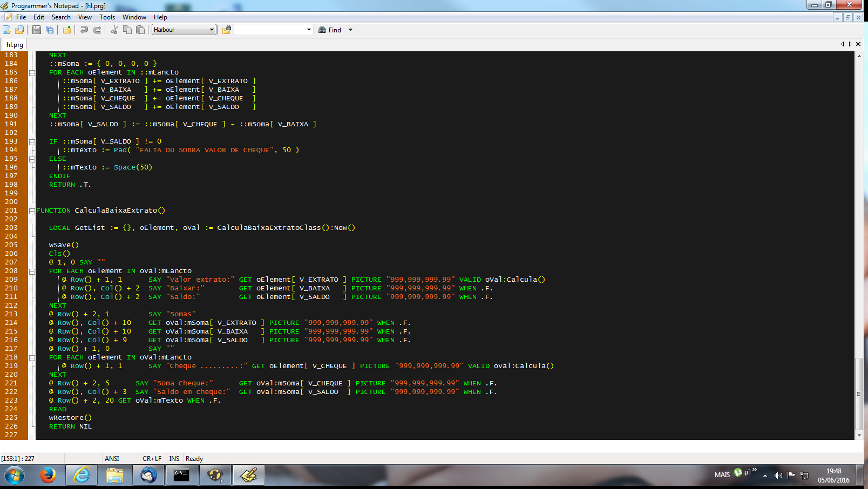The width and height of the screenshot is (868, 489).
Task: Open the Tools menu
Action: coord(107,17)
